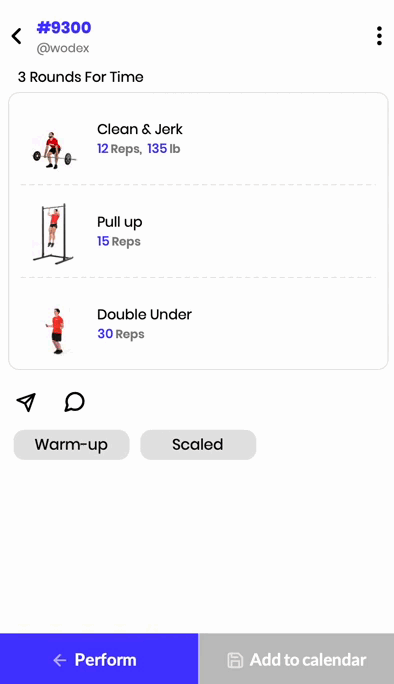Viewport: 394px width, 684px height.
Task: Go back using the left chevron arrow
Action: [17, 36]
